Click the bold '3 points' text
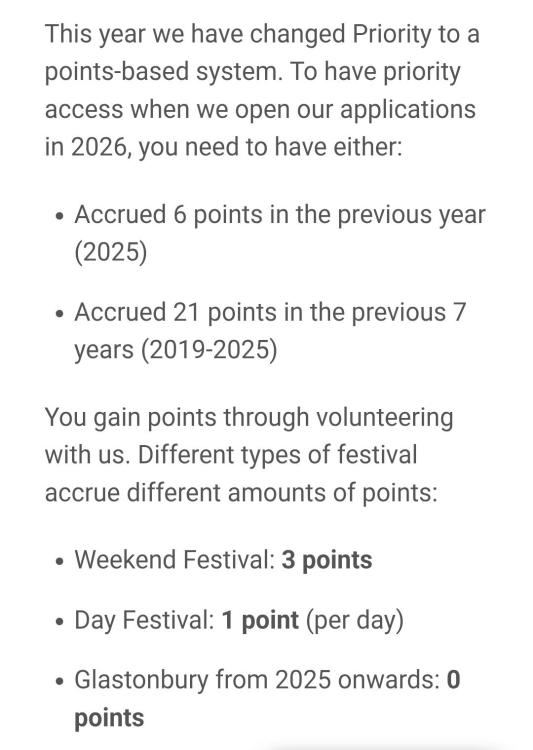533x750 pixels. [327, 560]
